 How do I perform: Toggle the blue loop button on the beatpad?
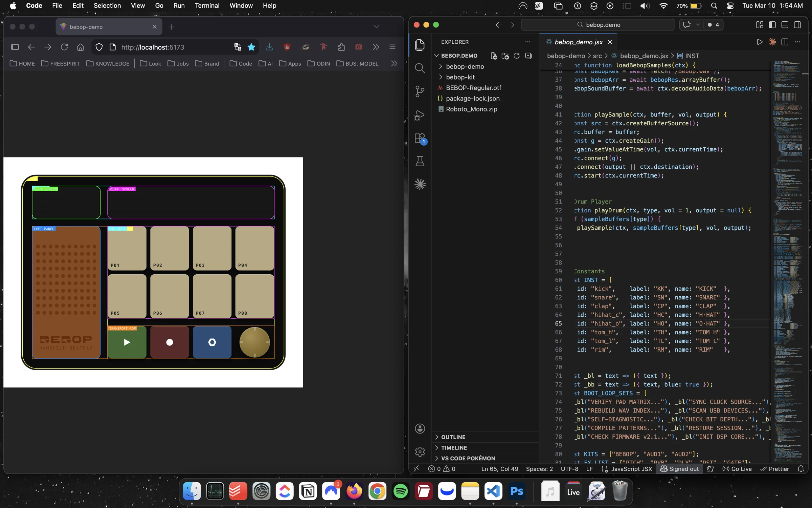coord(212,342)
